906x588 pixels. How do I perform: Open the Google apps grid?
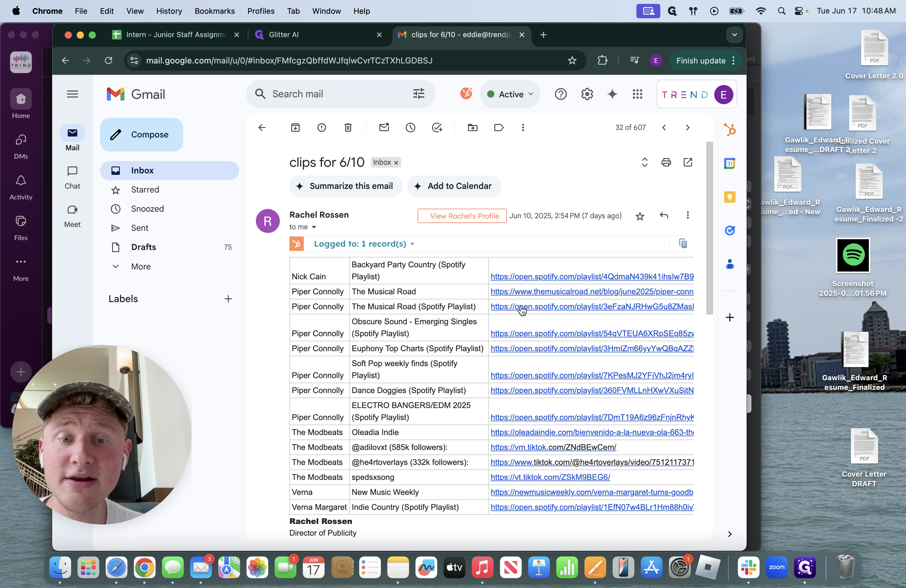pos(637,94)
